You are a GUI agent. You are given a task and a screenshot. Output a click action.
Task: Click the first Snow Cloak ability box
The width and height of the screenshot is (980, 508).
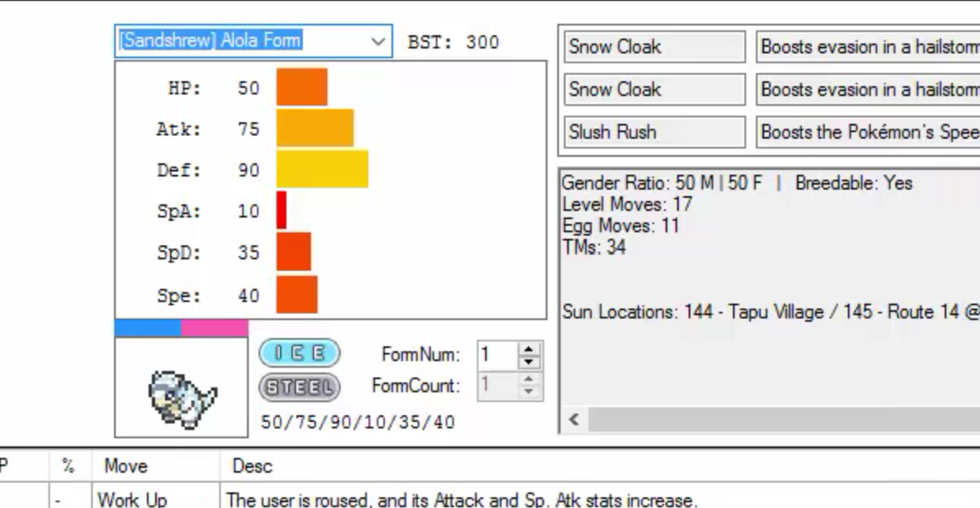pyautogui.click(x=654, y=47)
